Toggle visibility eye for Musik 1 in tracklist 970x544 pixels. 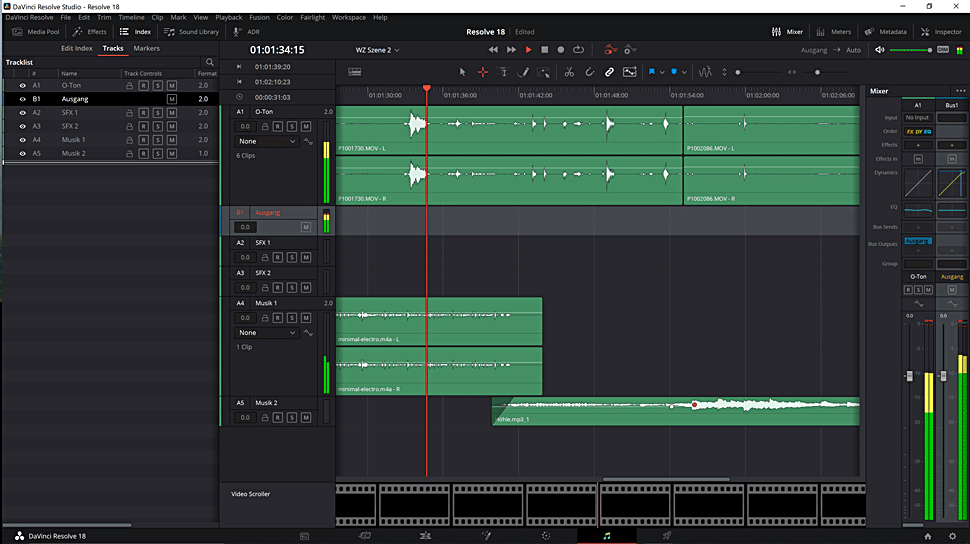(22, 140)
